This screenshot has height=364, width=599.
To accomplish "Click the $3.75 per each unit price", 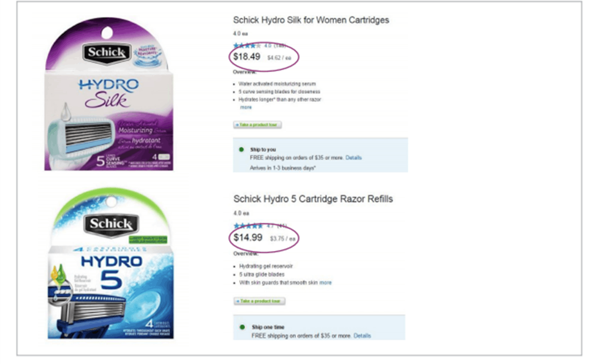I will click(282, 239).
